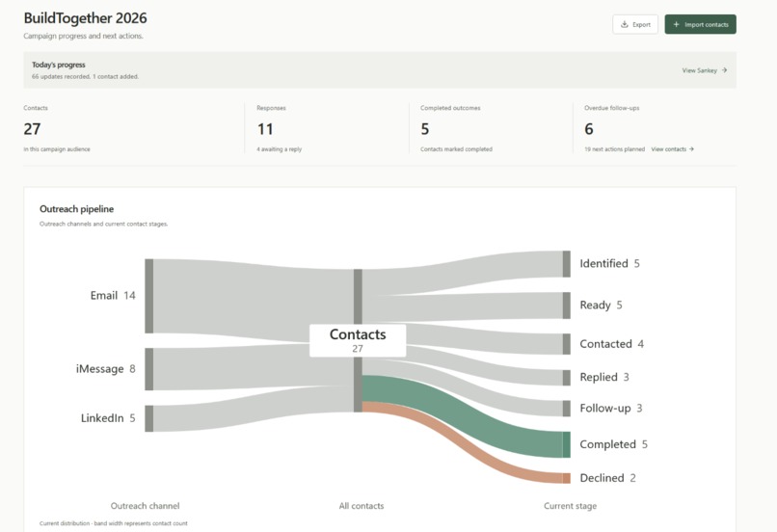Select the Email 14 node label
777x532 pixels.
[x=113, y=296]
